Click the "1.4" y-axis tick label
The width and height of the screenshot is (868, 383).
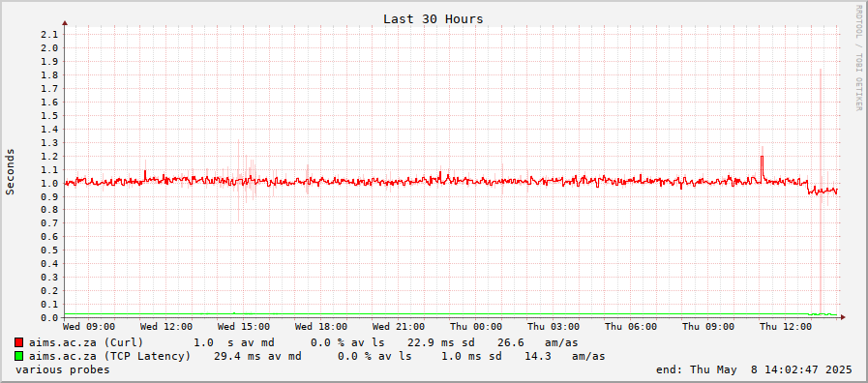tap(48, 129)
